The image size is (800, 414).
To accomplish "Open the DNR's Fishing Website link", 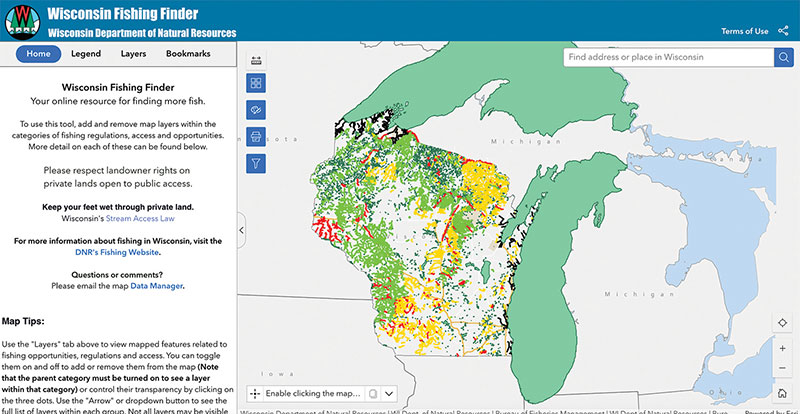I will point(117,252).
